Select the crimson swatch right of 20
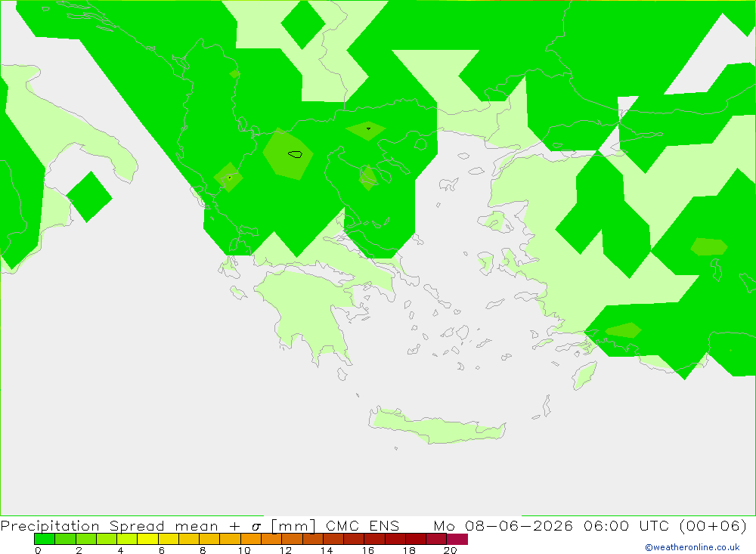The height and width of the screenshot is (554, 756). tap(457, 539)
